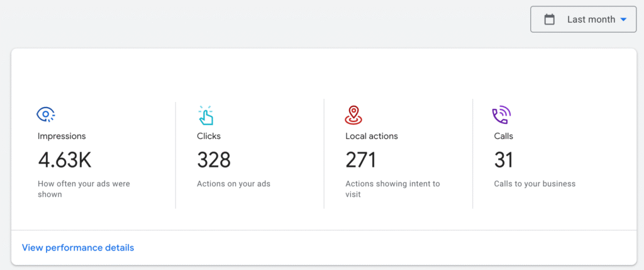
Task: Click the Clicks pointing hand icon
Action: [x=206, y=115]
